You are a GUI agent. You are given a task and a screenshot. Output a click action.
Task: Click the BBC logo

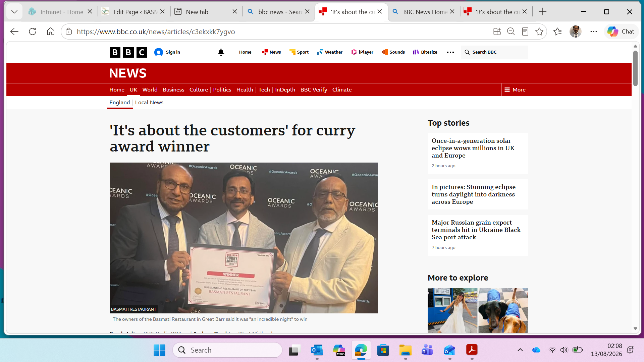tap(128, 52)
